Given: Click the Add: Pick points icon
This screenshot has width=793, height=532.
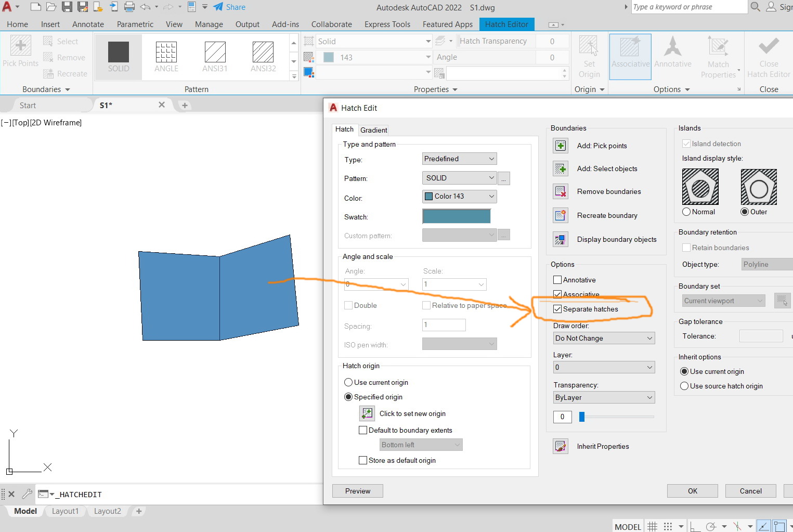Looking at the screenshot, I should pos(560,146).
